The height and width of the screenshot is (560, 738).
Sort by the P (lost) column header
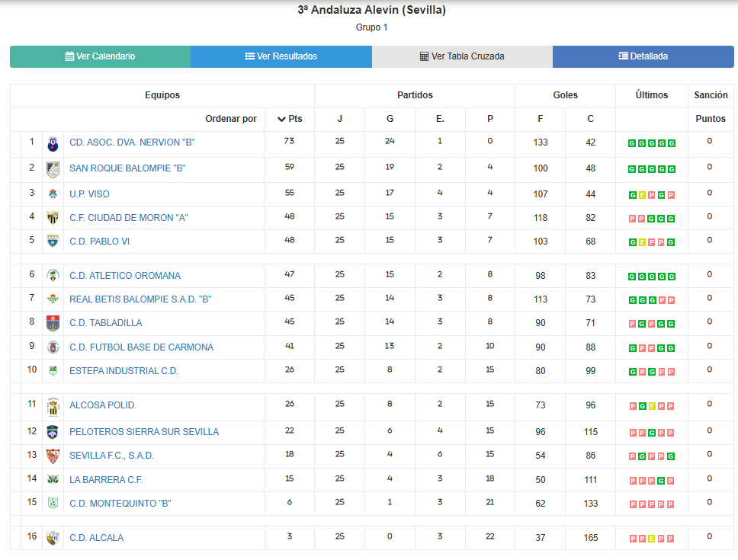490,119
